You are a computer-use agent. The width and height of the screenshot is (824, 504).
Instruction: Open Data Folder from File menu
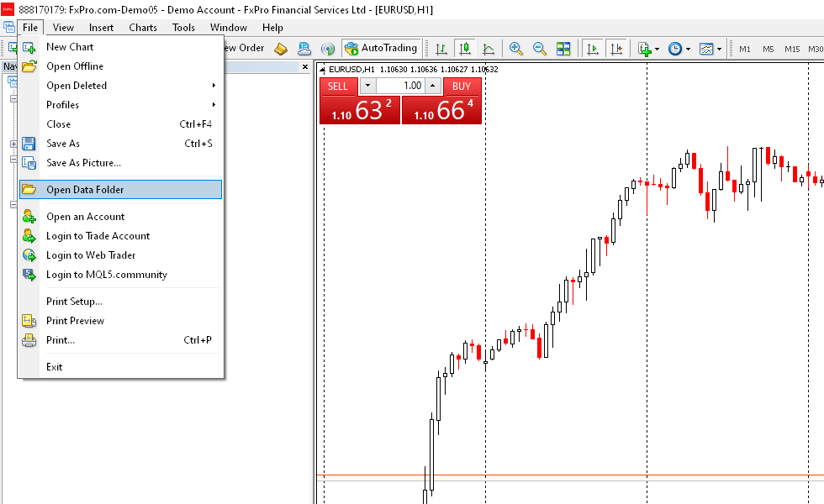[x=120, y=190]
